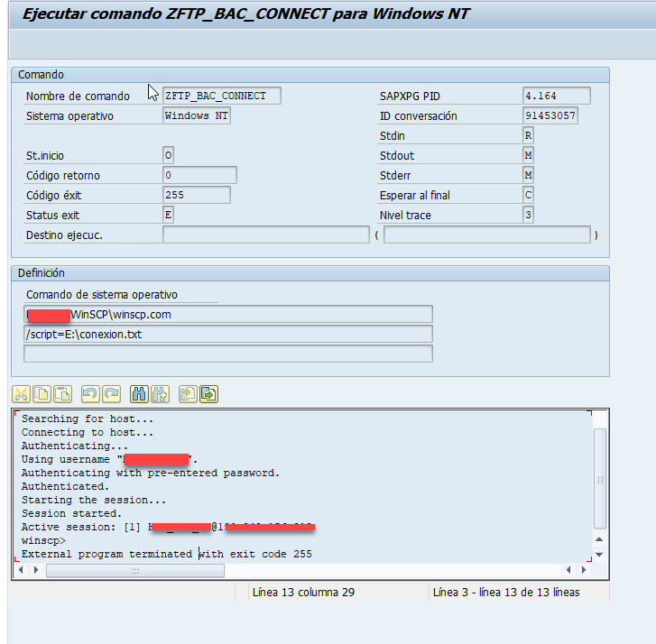The height and width of the screenshot is (644, 656).
Task: Click the /script=E:\conexion.txt parameter field
Action: coord(228,334)
